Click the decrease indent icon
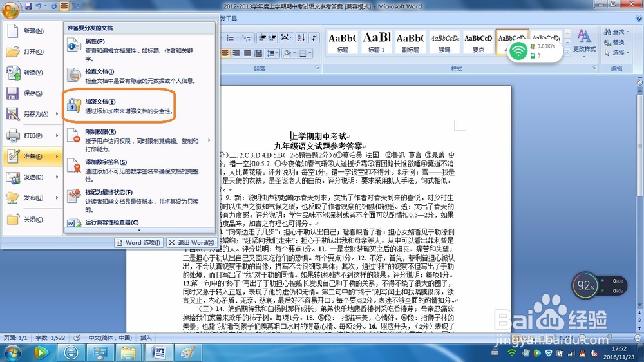 pos(262,38)
